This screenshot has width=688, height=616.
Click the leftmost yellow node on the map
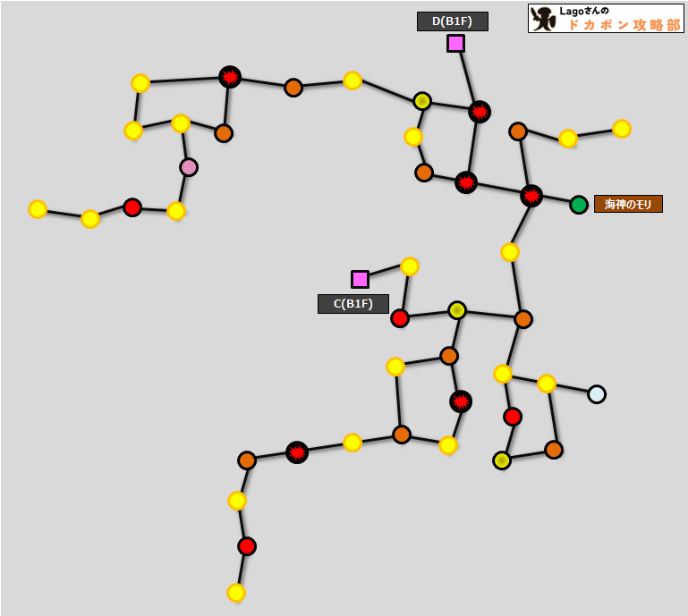tap(38, 209)
